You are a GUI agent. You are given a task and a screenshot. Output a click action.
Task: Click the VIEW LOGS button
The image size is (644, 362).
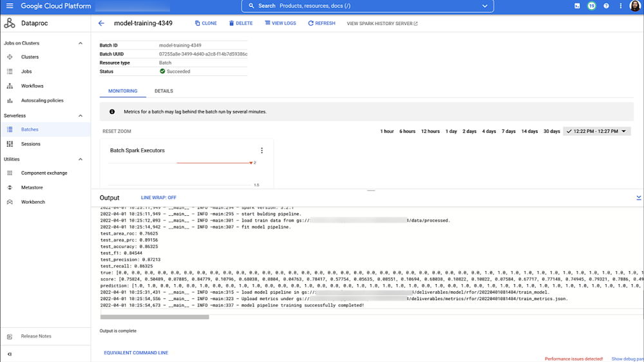(281, 23)
